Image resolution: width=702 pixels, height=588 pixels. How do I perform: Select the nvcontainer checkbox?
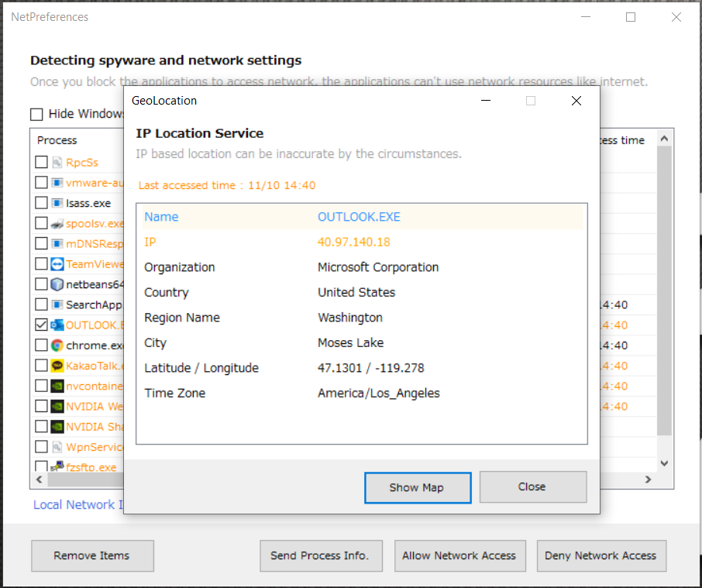41,386
